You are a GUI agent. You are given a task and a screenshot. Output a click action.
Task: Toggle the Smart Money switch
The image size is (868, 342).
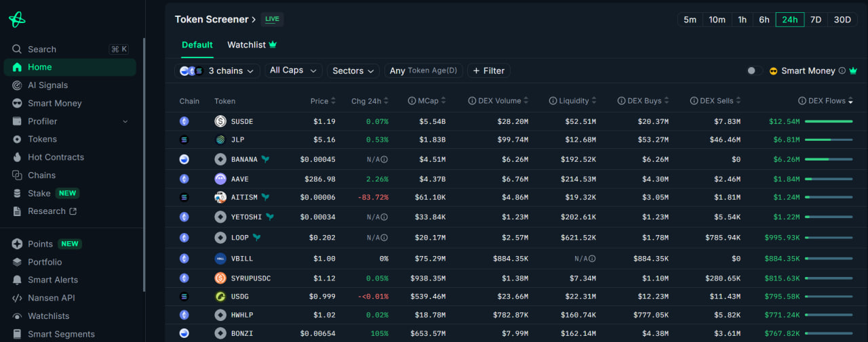coord(754,70)
